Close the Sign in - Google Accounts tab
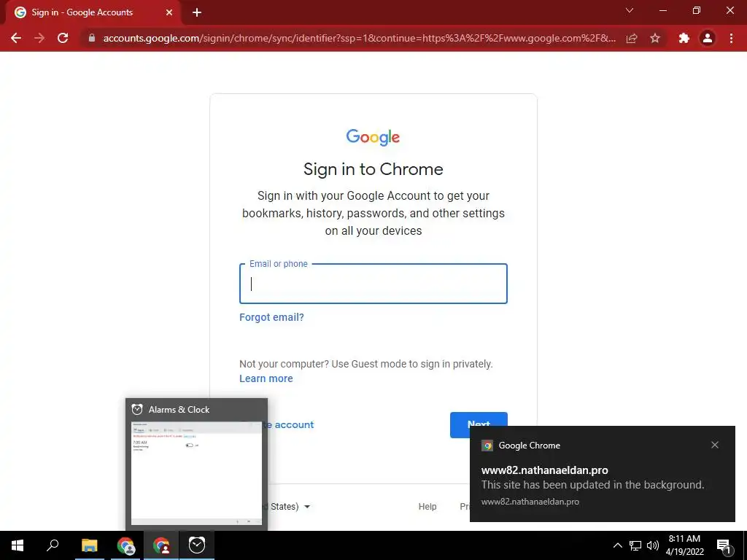 pos(169,12)
